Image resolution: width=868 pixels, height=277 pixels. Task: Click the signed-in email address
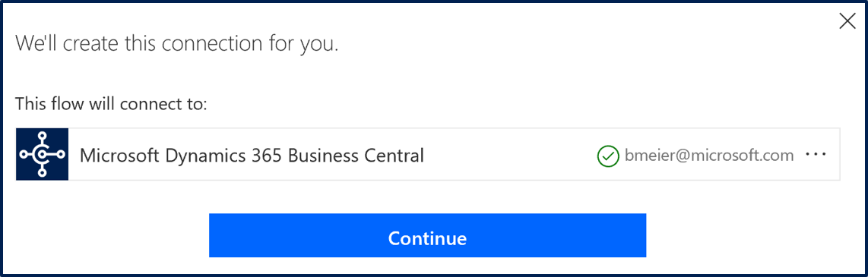click(x=708, y=156)
